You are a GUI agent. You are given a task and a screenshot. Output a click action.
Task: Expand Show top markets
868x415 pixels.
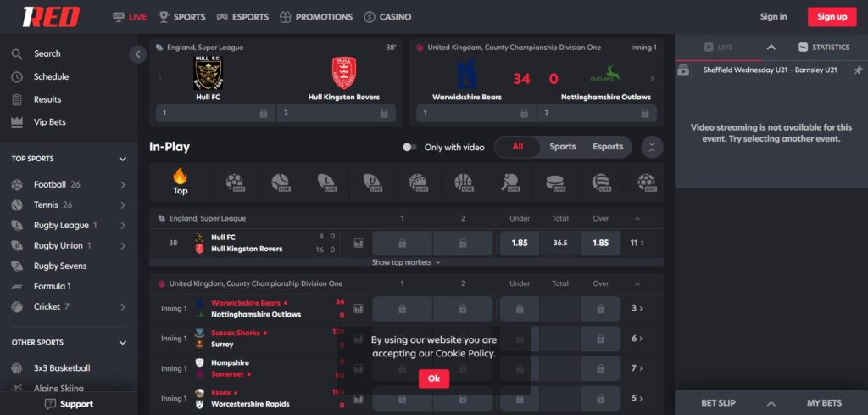tap(406, 263)
